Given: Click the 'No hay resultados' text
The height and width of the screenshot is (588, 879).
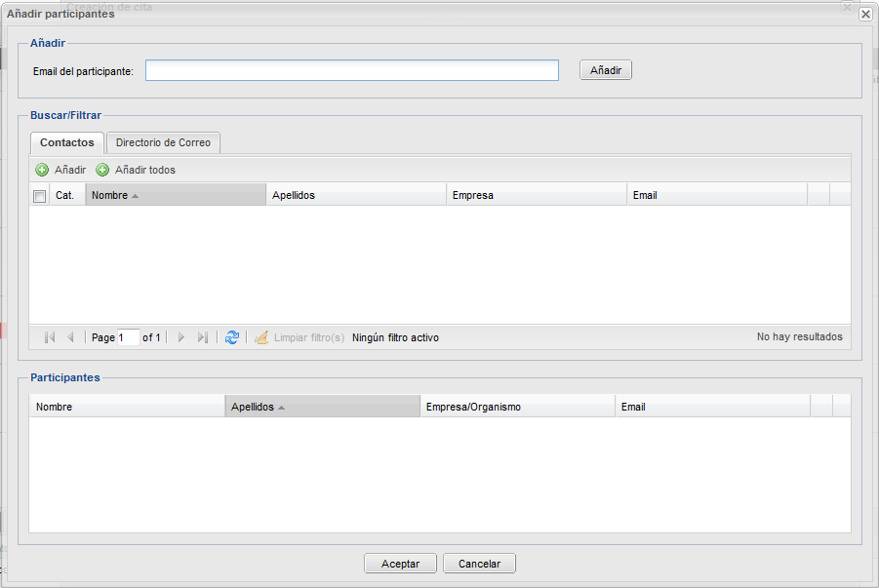Looking at the screenshot, I should (x=799, y=336).
